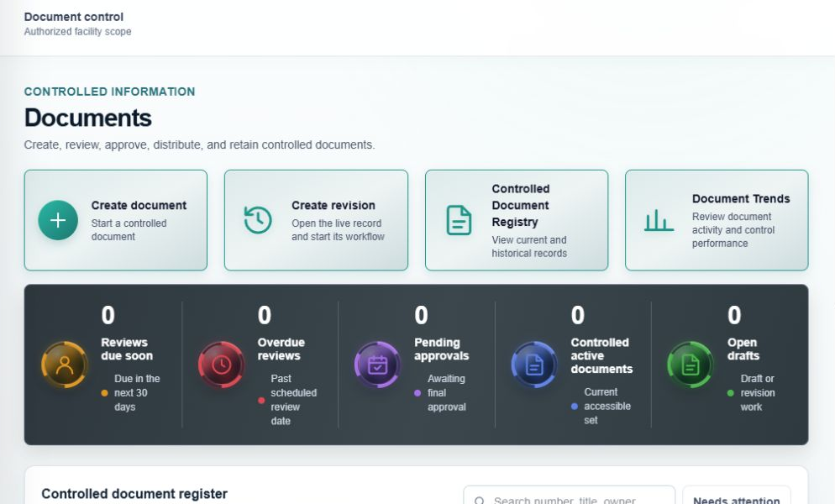Click the blue Controlled active documents icon
The image size is (835, 504).
tap(534, 365)
